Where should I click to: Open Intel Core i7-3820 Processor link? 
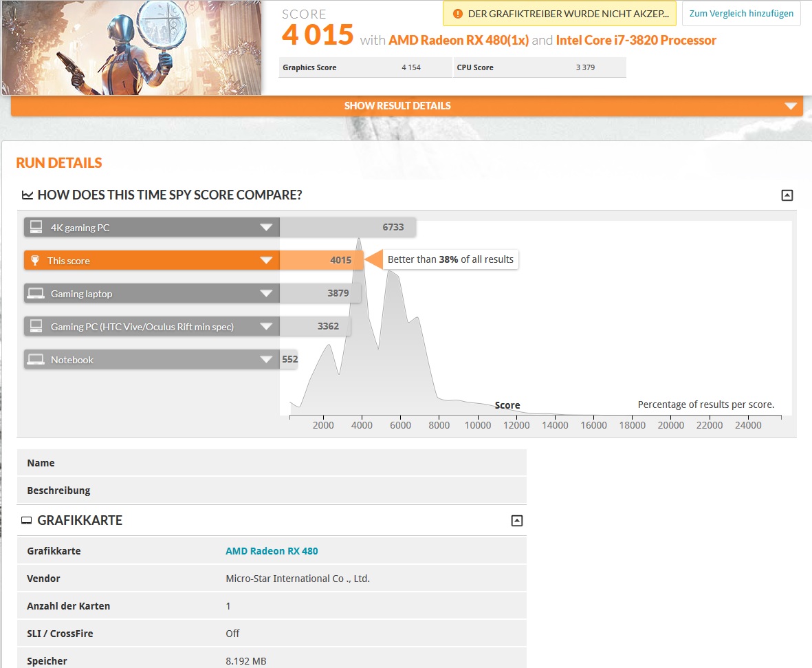point(636,41)
